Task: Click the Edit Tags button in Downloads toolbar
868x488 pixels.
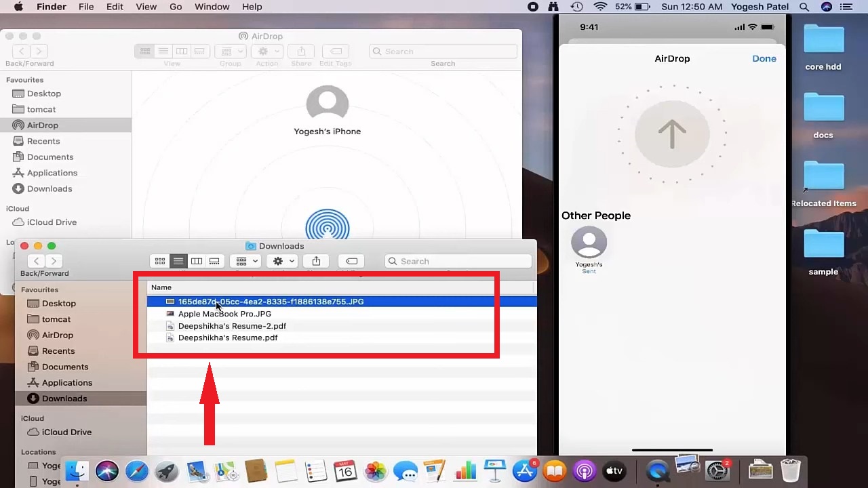Action: pos(351,261)
